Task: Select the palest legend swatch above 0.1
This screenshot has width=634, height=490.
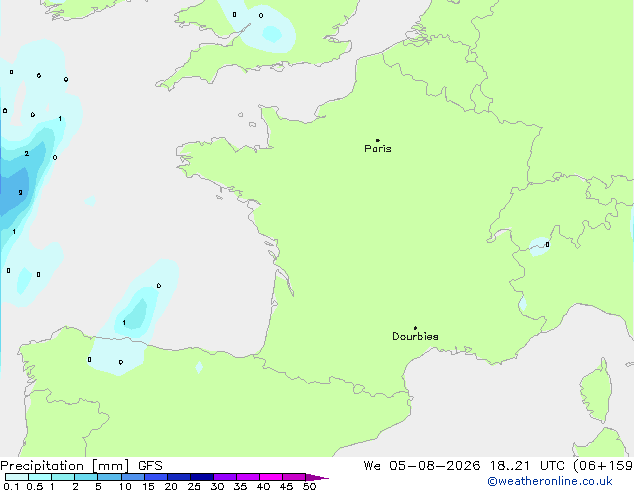Action: pyautogui.click(x=17, y=477)
